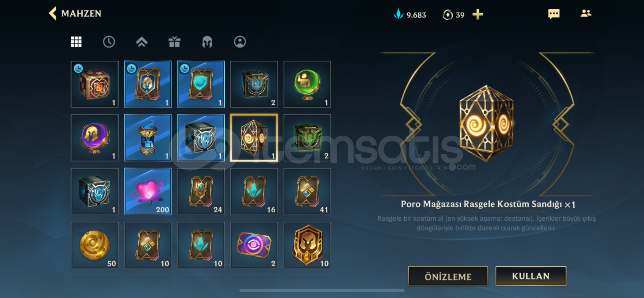Screen dimensions: 644x298
Task: Open the champion helmet filter tab
Action: [207, 42]
